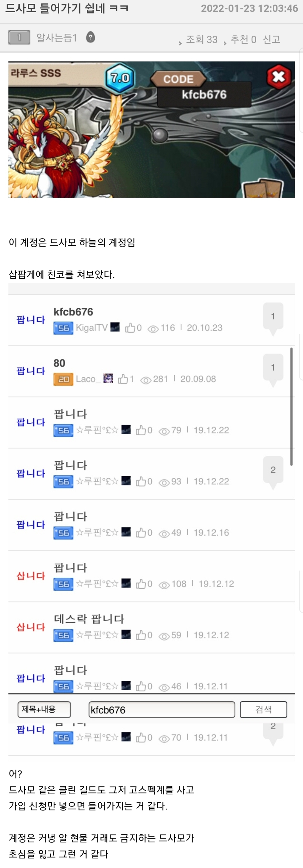Image resolution: width=303 pixels, height=868 pixels.
Task: Click the question mark help icon
Action: click(90, 37)
